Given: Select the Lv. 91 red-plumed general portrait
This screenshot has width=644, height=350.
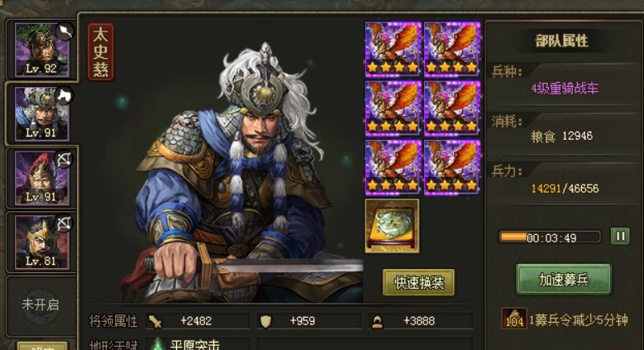Looking at the screenshot, I should (x=41, y=178).
